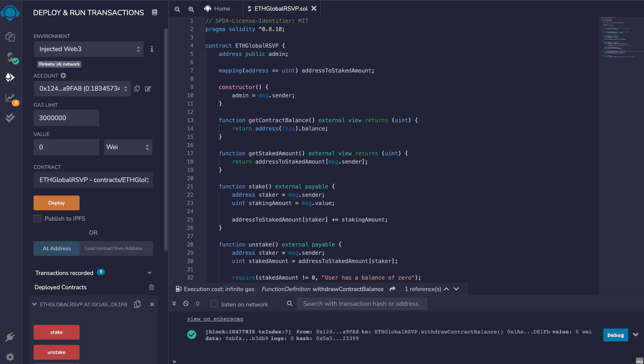This screenshot has width=644, height=364.
Task: Toggle the Publish to IPFS checkbox
Action: point(38,218)
